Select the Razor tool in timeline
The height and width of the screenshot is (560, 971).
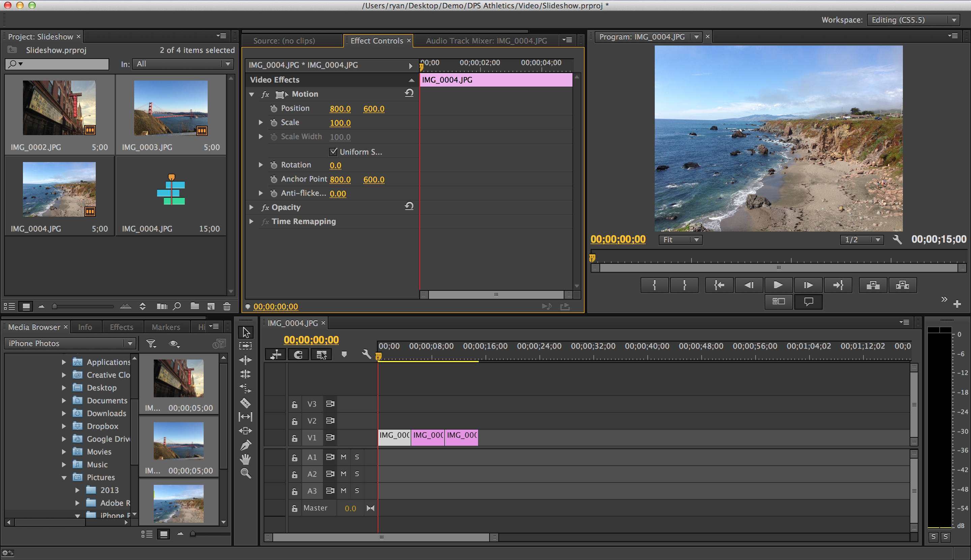(245, 403)
